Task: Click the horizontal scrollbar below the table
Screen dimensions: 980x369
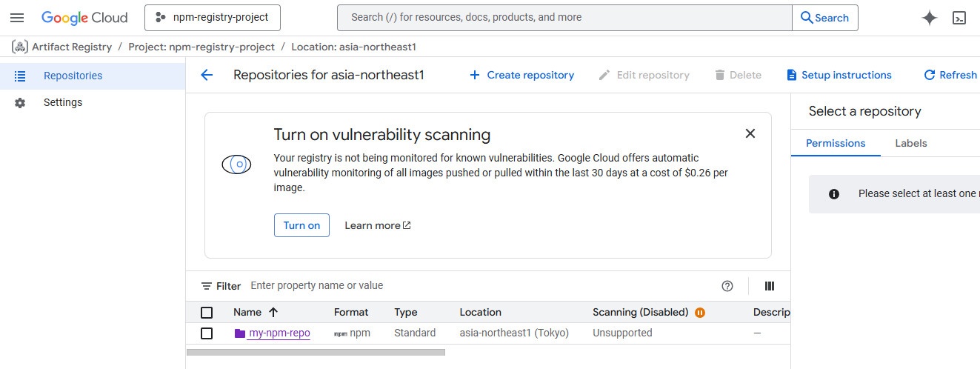Action: (316, 353)
